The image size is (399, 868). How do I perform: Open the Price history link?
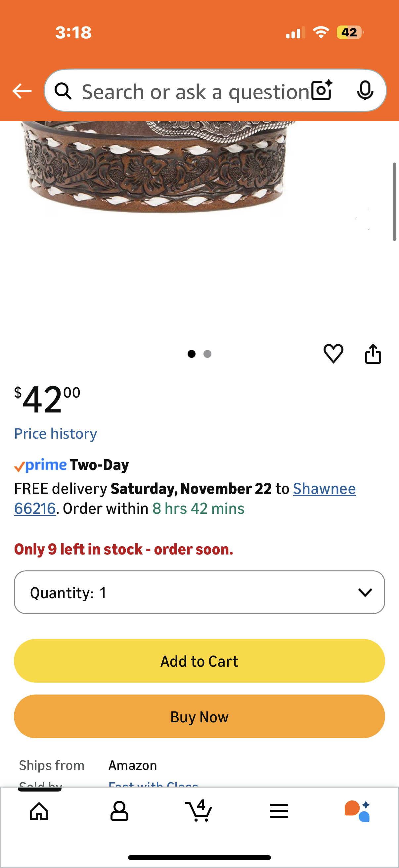click(56, 433)
